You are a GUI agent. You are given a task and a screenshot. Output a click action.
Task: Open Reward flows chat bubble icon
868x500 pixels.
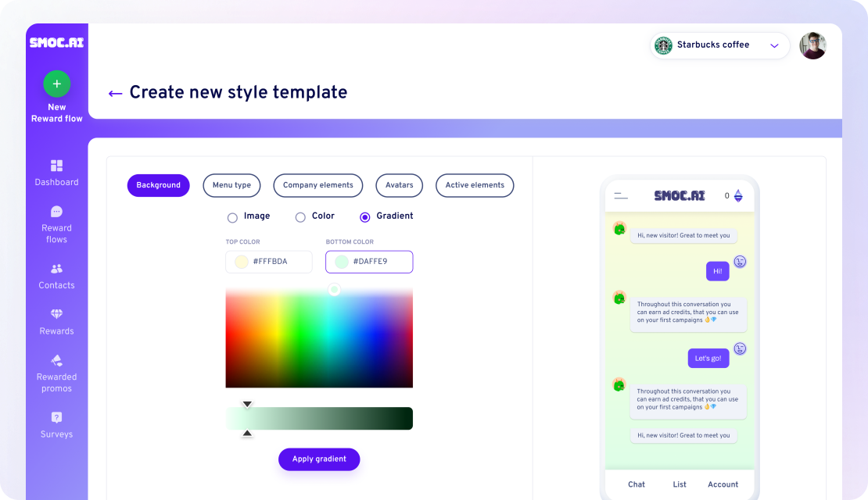(x=56, y=211)
